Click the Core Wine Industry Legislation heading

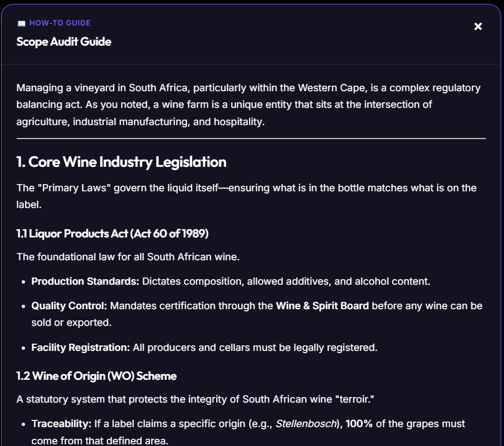coord(122,162)
